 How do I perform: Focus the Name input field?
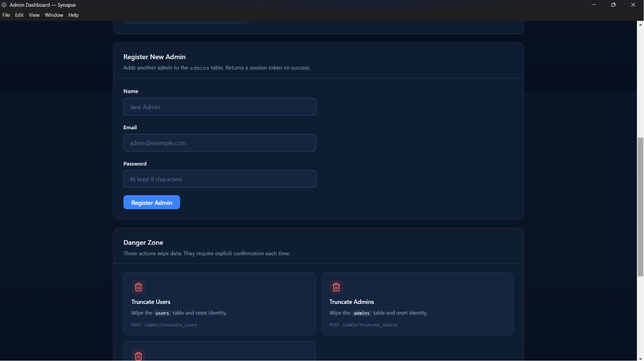[220, 107]
